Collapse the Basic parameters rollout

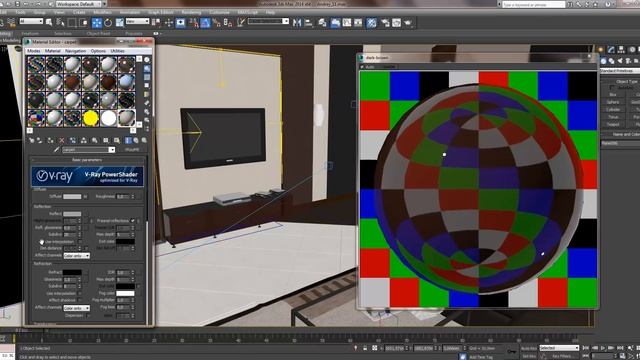[x=87, y=160]
